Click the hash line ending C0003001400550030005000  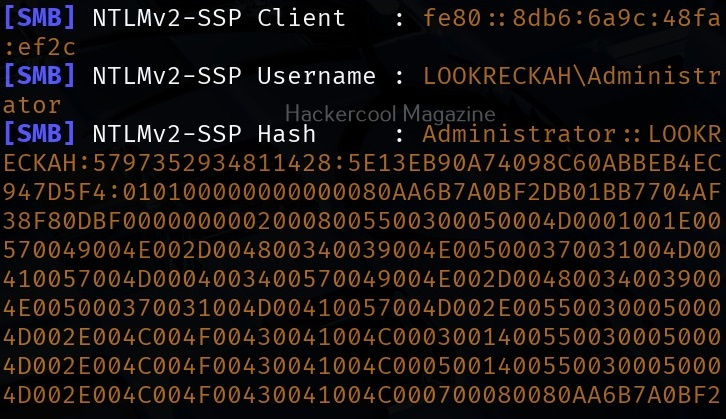click(x=362, y=332)
